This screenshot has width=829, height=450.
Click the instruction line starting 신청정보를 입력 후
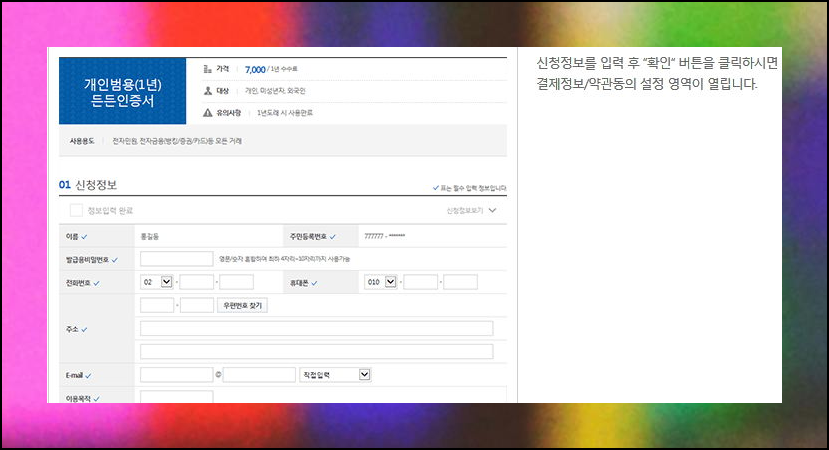click(x=657, y=63)
